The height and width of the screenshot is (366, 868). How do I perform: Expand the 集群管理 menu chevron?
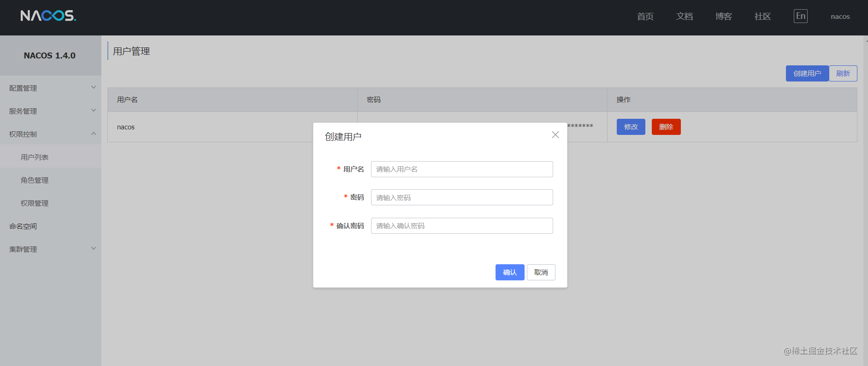pyautogui.click(x=94, y=249)
